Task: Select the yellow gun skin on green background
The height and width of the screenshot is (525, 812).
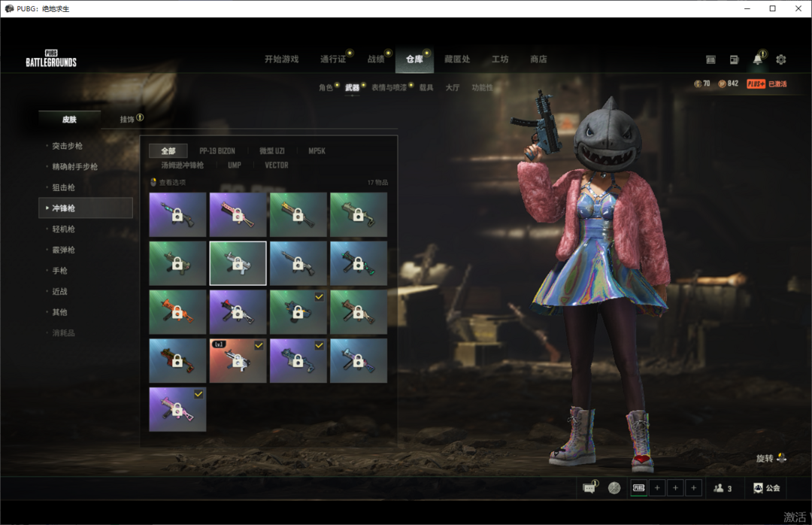Action: (298, 214)
